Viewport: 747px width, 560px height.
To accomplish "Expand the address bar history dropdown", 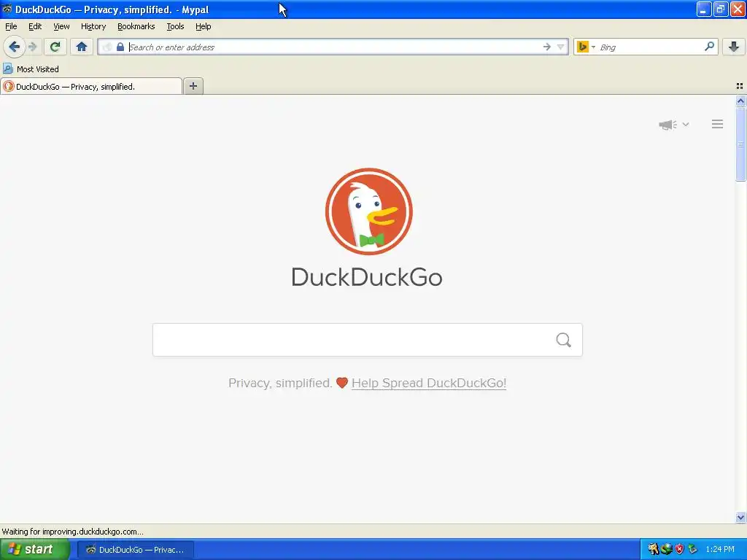I will coord(561,47).
